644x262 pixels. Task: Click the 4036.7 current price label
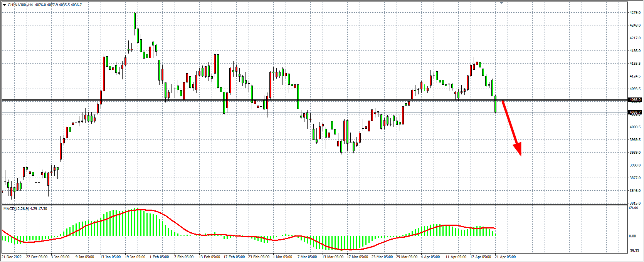point(635,113)
